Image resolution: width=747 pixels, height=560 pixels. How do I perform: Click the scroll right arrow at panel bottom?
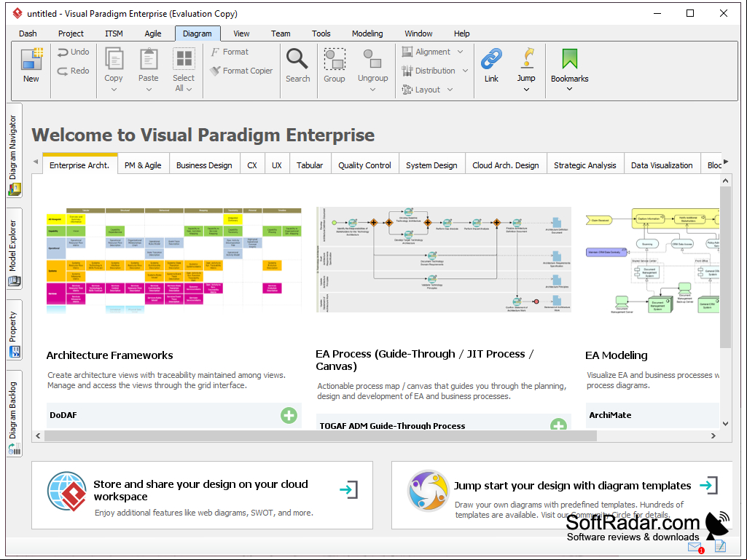coord(713,435)
